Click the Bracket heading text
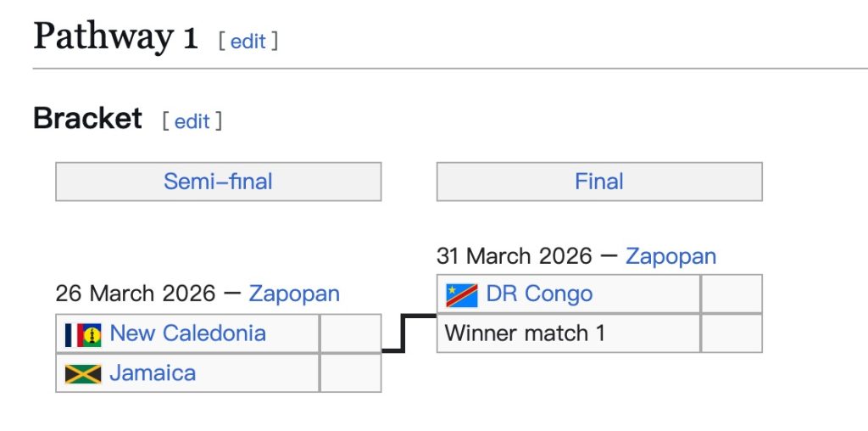 [87, 119]
